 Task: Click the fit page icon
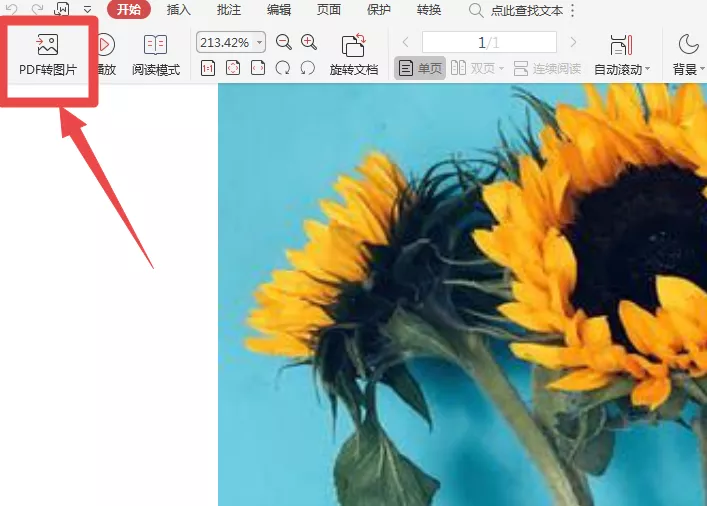pos(233,69)
